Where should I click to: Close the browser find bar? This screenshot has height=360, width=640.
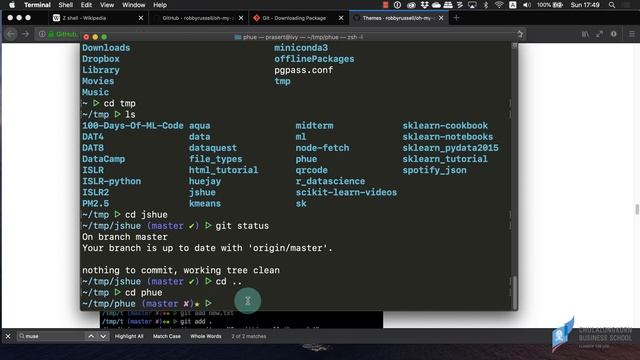[x=8, y=336]
